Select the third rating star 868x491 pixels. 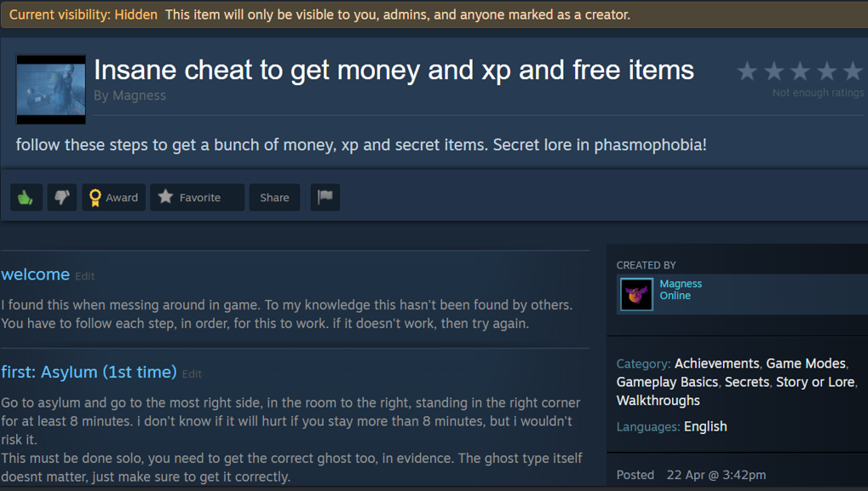point(800,71)
